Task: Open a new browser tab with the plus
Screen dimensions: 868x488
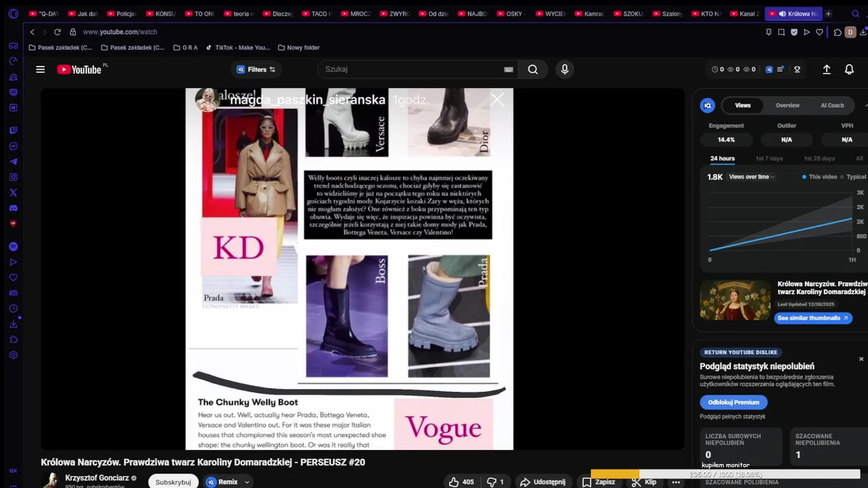Action: [x=828, y=14]
